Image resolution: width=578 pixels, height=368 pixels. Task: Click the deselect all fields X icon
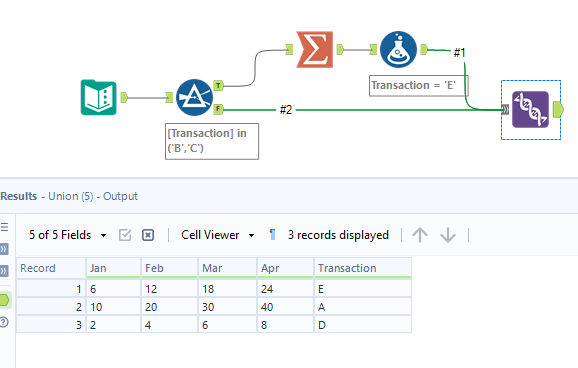coord(148,235)
